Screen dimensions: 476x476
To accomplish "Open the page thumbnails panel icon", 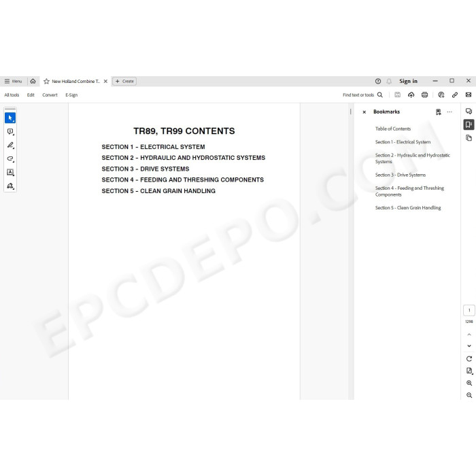I will pos(469,138).
